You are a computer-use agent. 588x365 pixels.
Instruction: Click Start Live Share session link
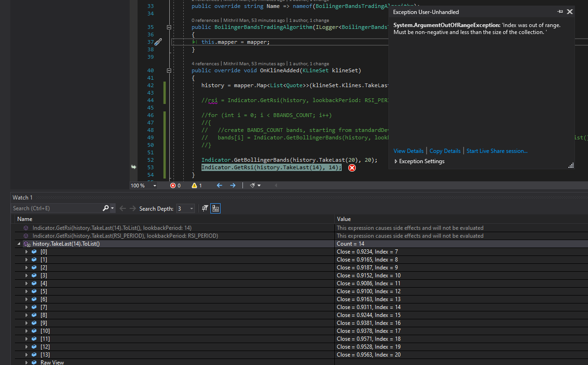click(x=497, y=151)
